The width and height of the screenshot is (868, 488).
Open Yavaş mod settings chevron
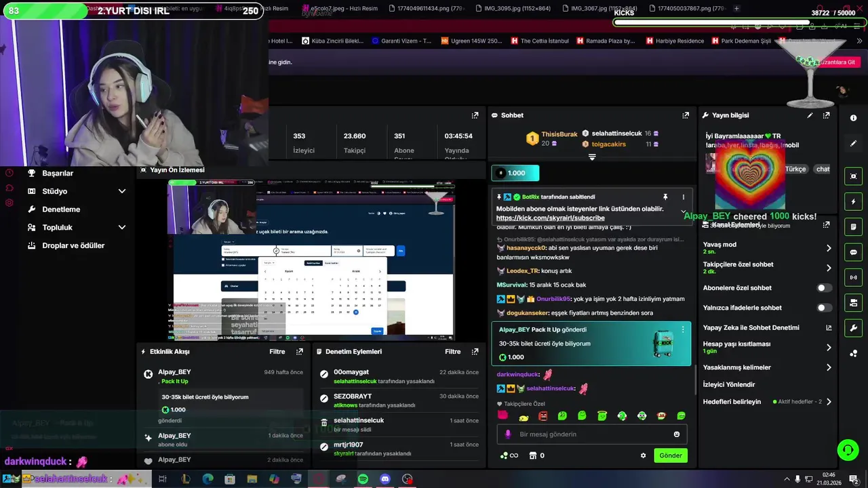(x=829, y=248)
